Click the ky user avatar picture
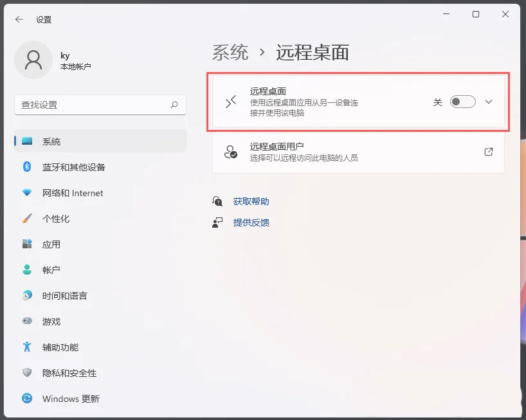 point(33,60)
